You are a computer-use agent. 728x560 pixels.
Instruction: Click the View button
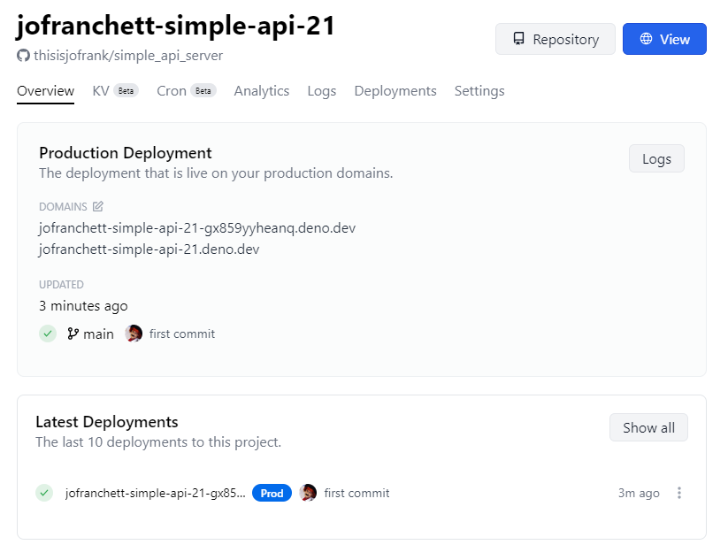point(664,39)
